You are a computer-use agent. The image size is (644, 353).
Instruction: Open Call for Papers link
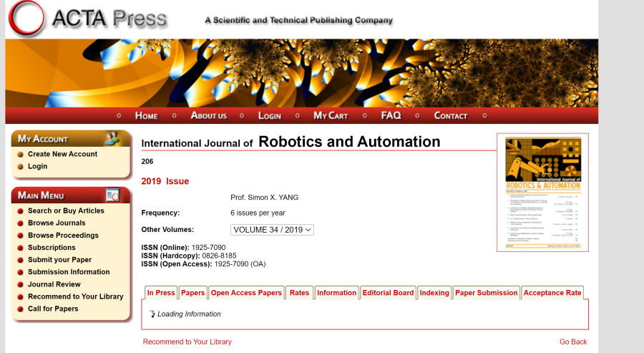pos(53,309)
